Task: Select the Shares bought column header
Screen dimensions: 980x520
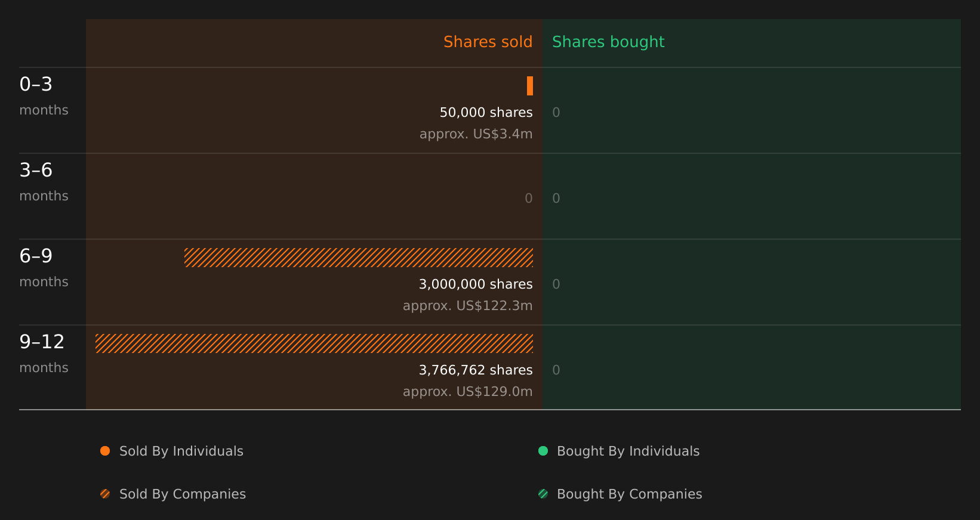Action: pos(608,42)
